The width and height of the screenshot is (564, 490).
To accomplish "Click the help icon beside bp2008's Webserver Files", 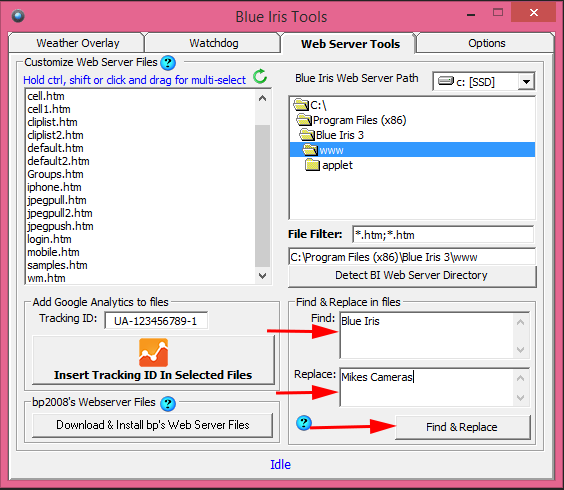I will [x=168, y=404].
